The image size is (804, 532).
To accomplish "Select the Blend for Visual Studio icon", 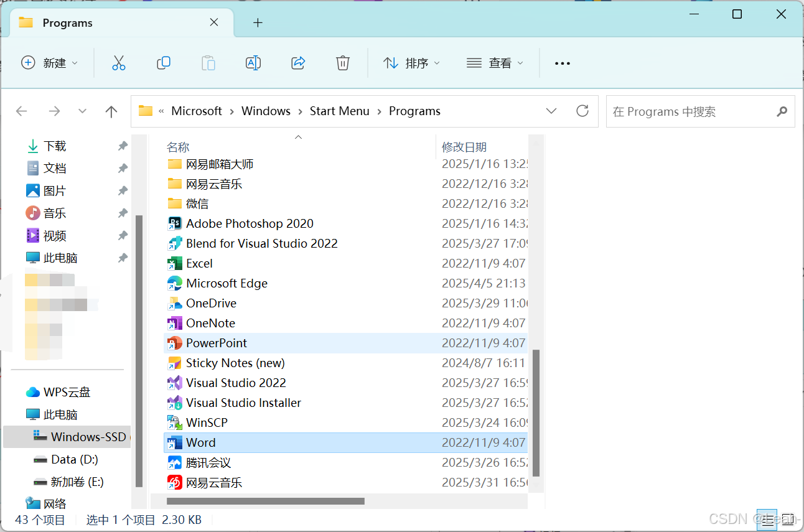I will (x=175, y=244).
